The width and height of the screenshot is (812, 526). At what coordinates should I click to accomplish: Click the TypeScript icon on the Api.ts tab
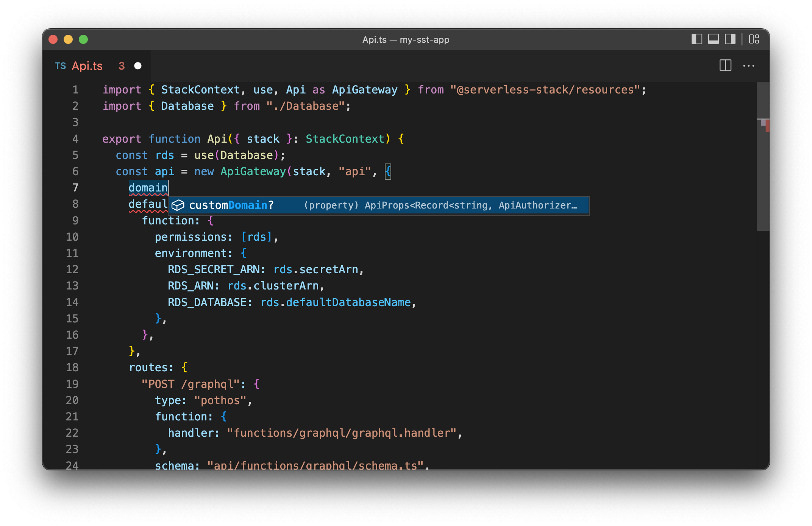60,65
